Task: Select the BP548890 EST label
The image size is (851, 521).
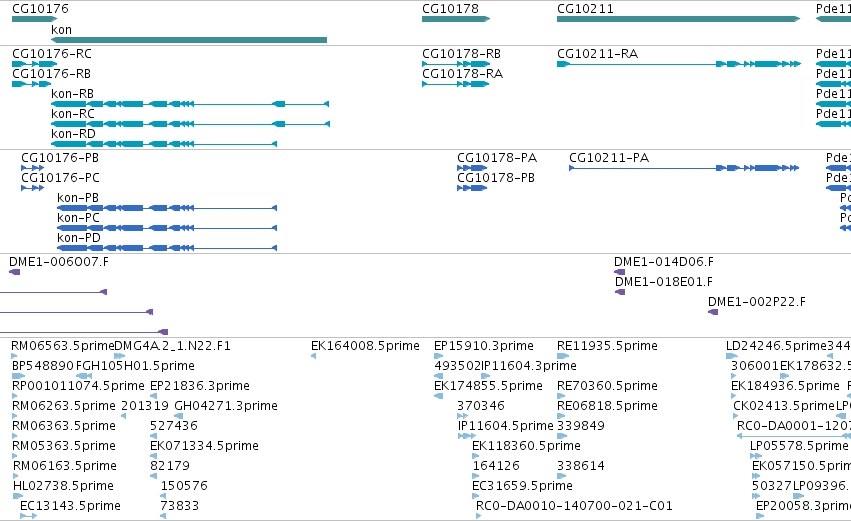Action: (43, 366)
